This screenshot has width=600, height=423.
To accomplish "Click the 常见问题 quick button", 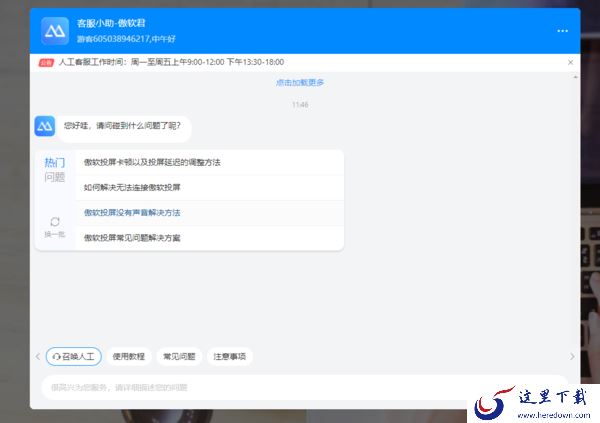I will 179,356.
